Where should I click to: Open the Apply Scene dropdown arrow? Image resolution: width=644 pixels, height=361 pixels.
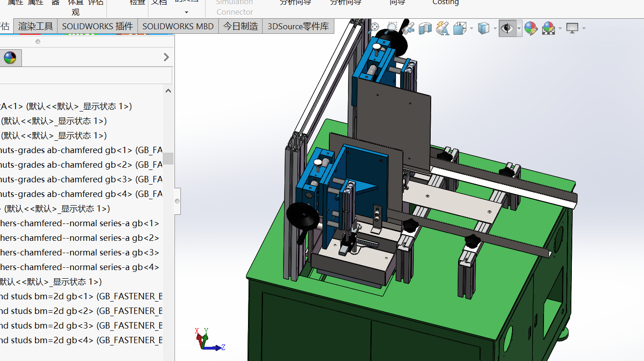(560, 28)
